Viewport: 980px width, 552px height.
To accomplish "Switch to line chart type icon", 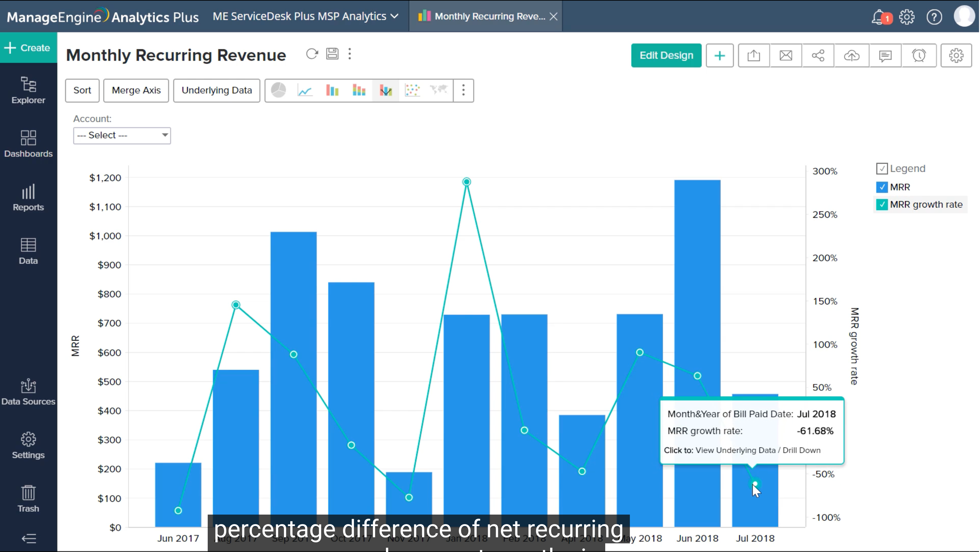I will coord(305,91).
